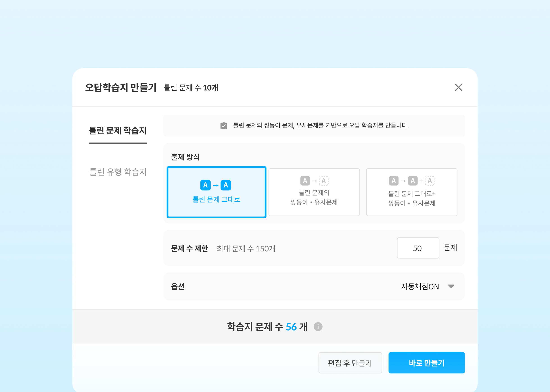
Task: Open the 자동채점ON dropdown
Action: pos(420,287)
